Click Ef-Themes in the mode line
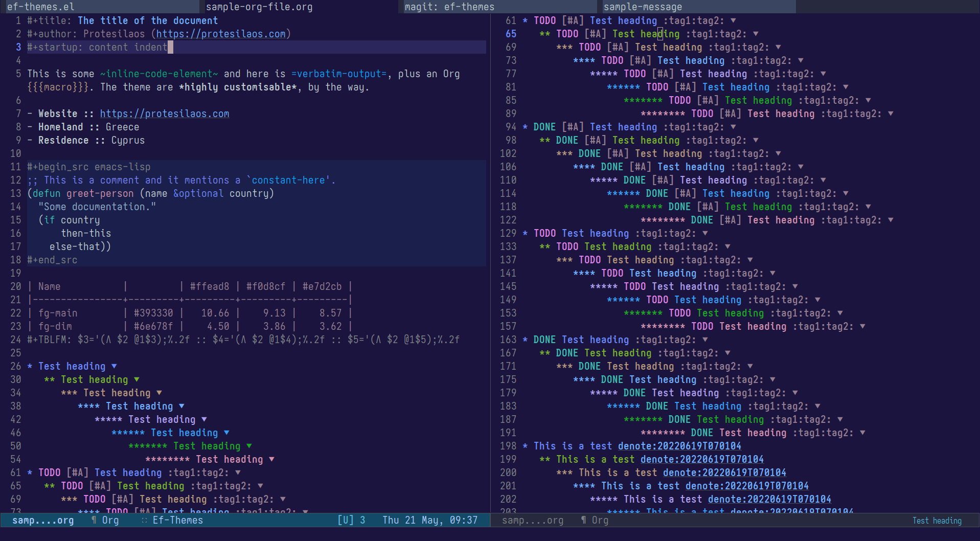This screenshot has height=541, width=980. point(178,520)
